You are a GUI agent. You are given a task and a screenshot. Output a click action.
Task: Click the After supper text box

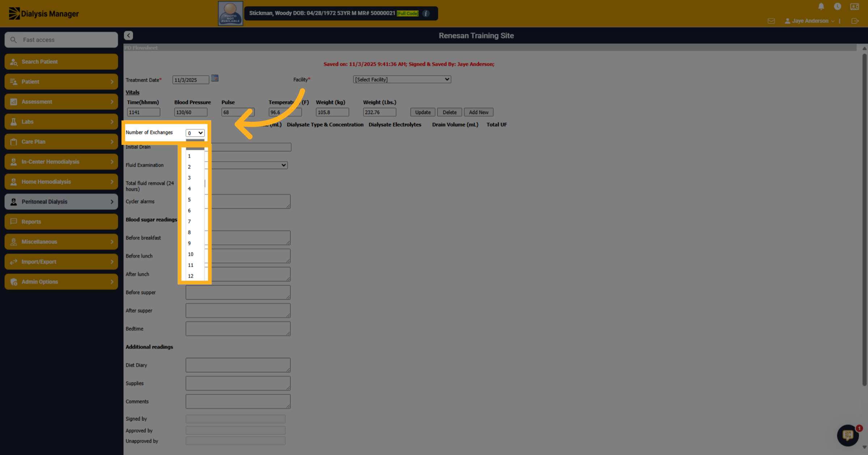238,311
